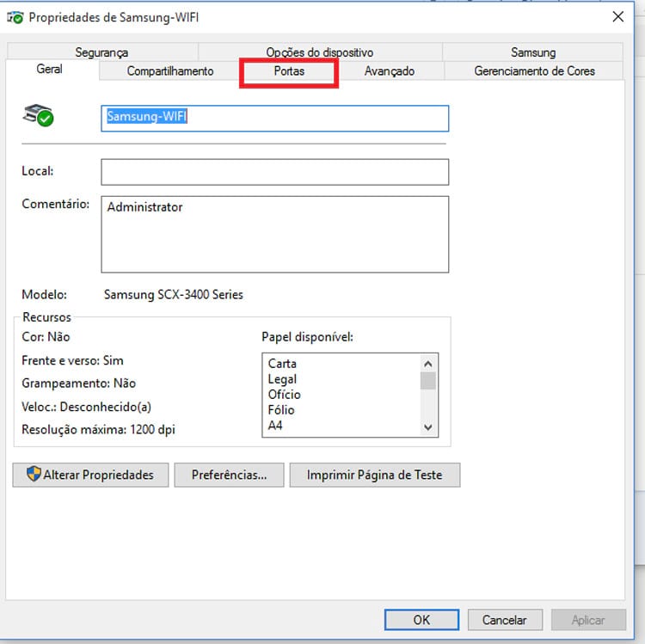Screen dimensions: 645x644
Task: Click the Resolução máxima: 1200 dpi text
Action: pyautogui.click(x=98, y=430)
